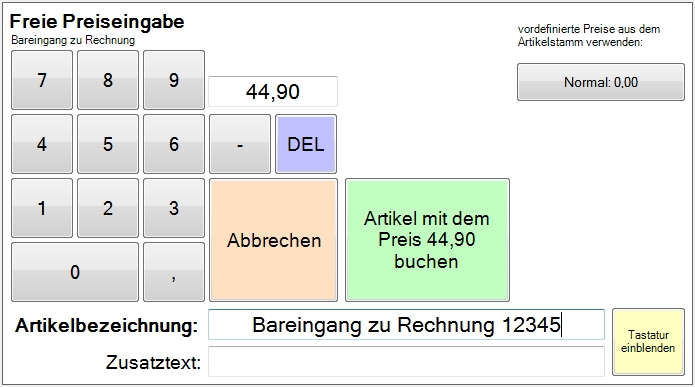Tap the number 4 key
Viewport: 695px width, 387px height.
click(x=42, y=144)
